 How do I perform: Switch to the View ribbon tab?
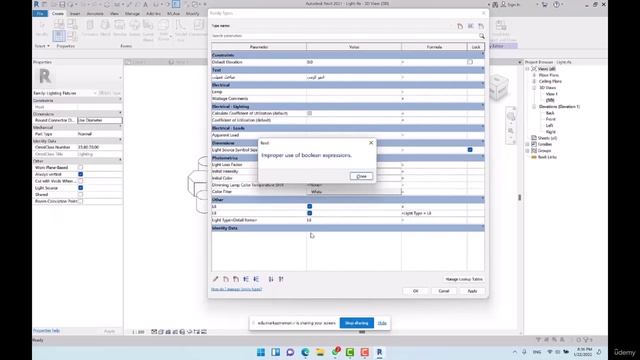coord(114,13)
